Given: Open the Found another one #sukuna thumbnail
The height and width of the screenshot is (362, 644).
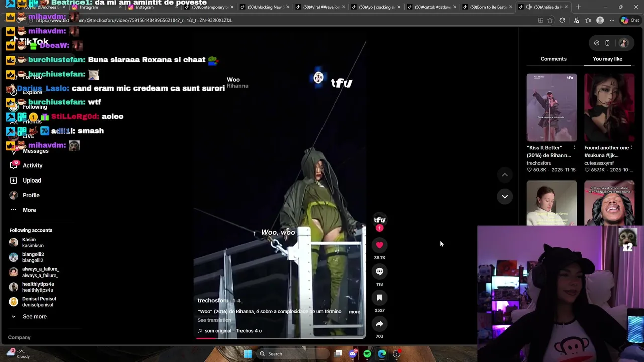Looking at the screenshot, I should [x=609, y=108].
